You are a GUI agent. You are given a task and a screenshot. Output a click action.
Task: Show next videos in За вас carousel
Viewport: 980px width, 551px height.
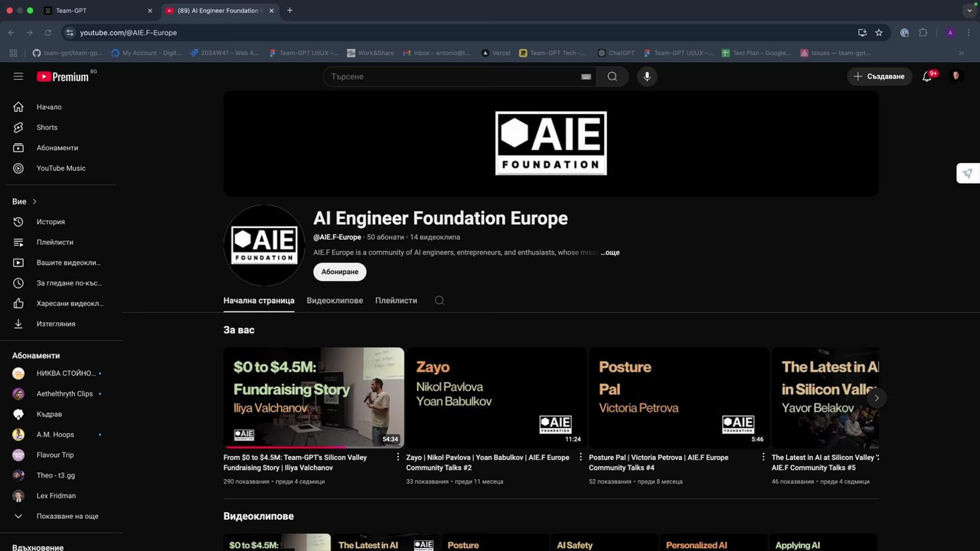877,398
